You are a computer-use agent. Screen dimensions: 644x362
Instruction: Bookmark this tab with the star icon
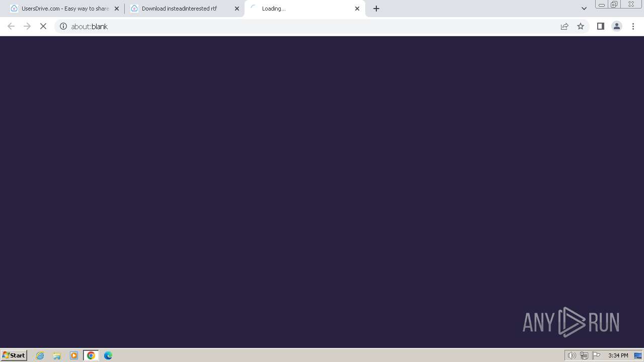581,26
